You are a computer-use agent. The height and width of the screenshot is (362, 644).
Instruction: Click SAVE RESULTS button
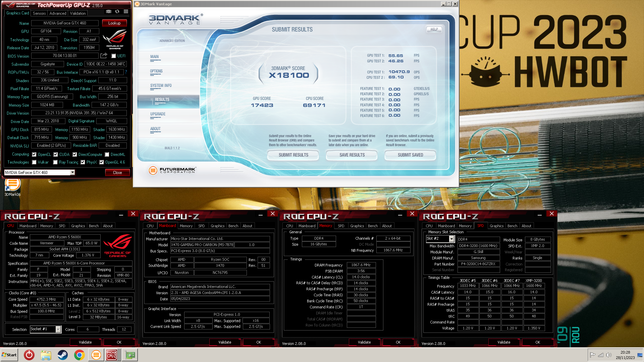tap(352, 155)
